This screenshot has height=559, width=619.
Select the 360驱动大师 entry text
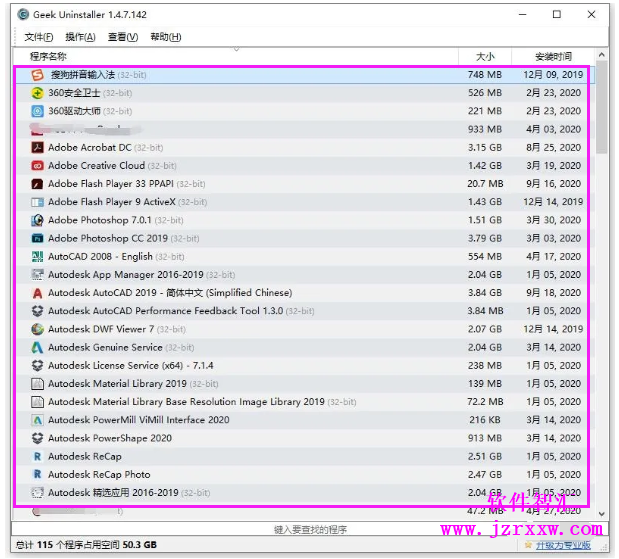click(74, 111)
